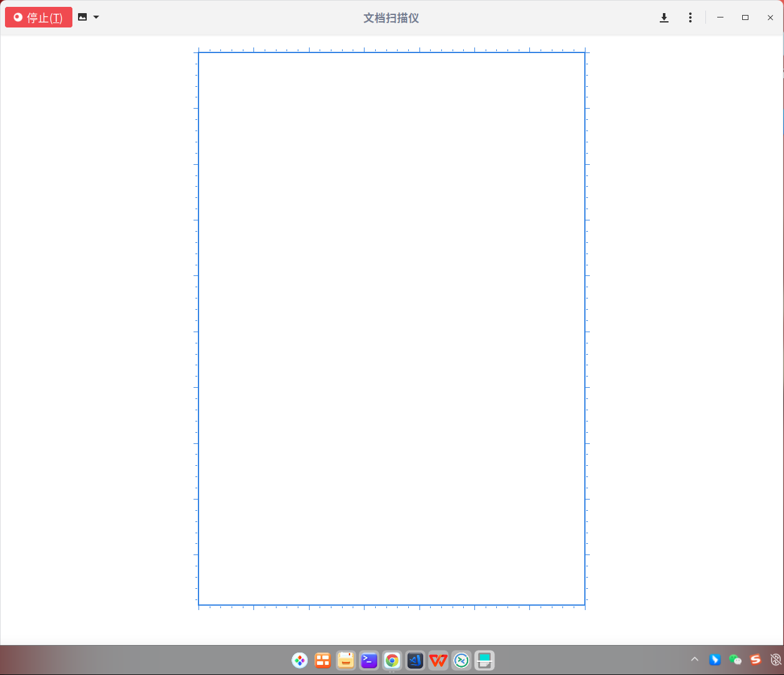Open the terminal from the dock
Screen dimensions: 784x675
[x=369, y=660]
